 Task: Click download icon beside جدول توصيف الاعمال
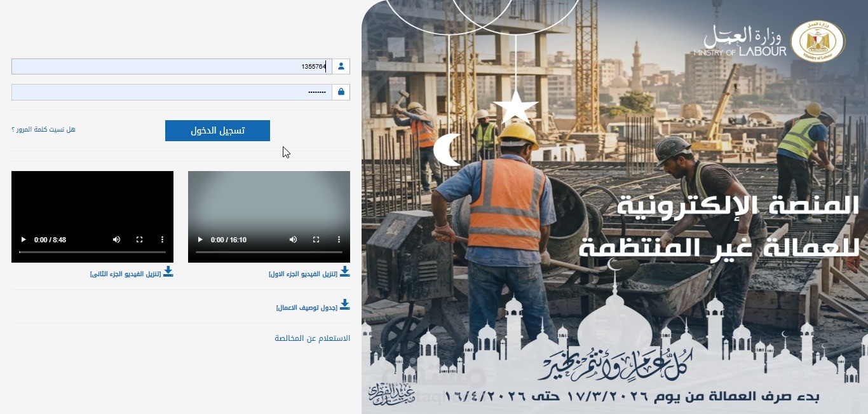pos(345,305)
